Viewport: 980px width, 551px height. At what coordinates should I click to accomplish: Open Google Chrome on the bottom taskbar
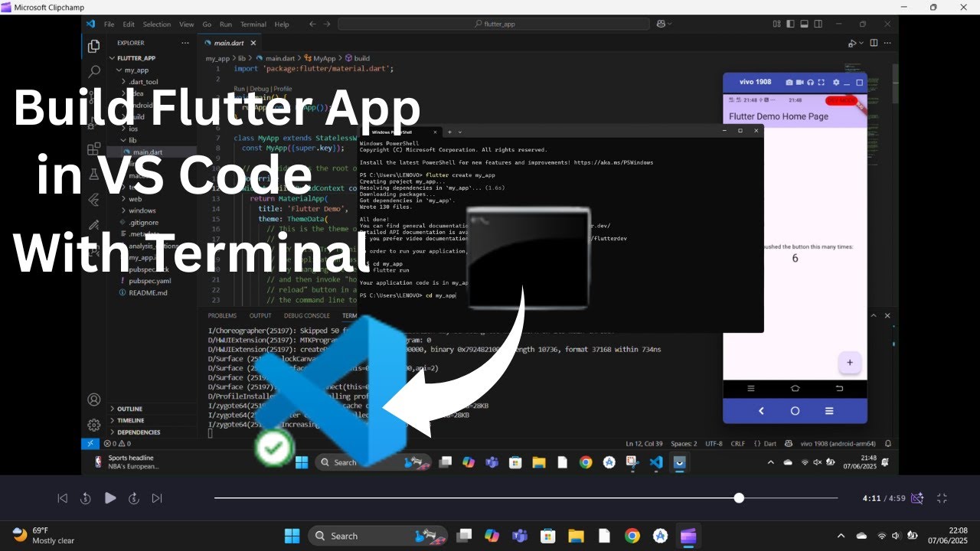[x=632, y=536]
